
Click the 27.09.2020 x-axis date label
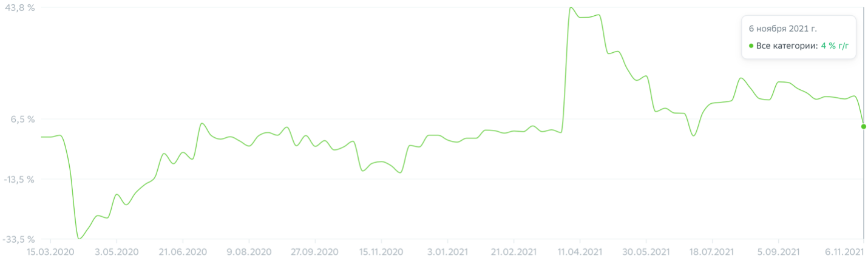(314, 251)
